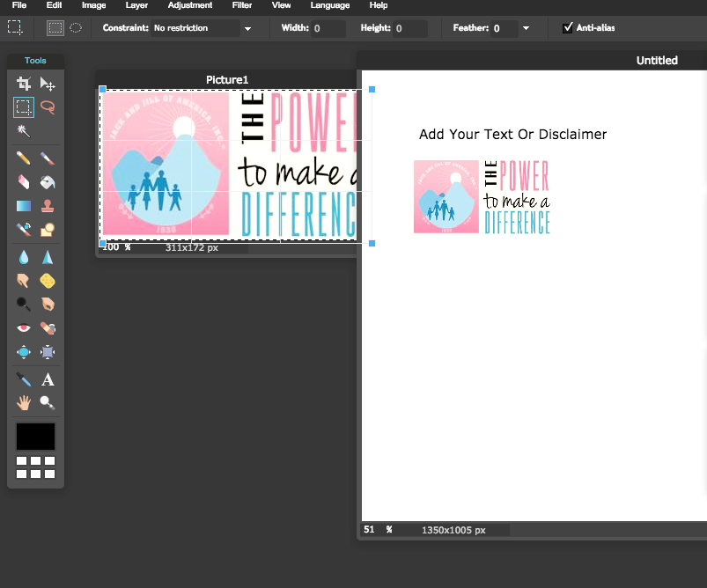Select the Sharpen tool
Screen dimensions: 707x588
click(x=48, y=257)
